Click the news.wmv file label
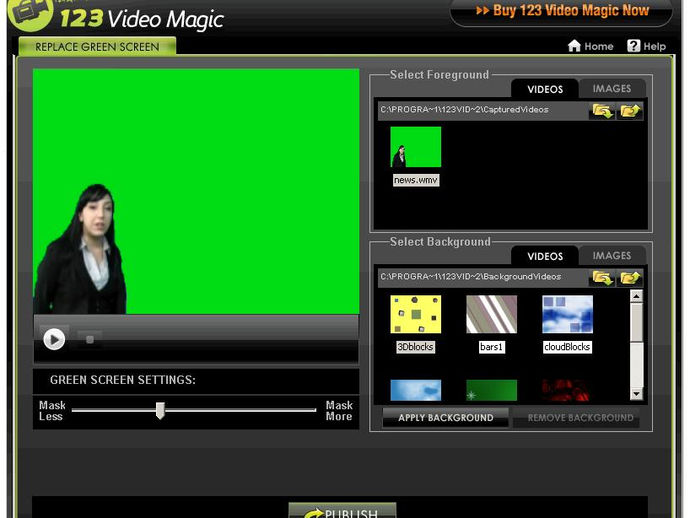 point(416,180)
